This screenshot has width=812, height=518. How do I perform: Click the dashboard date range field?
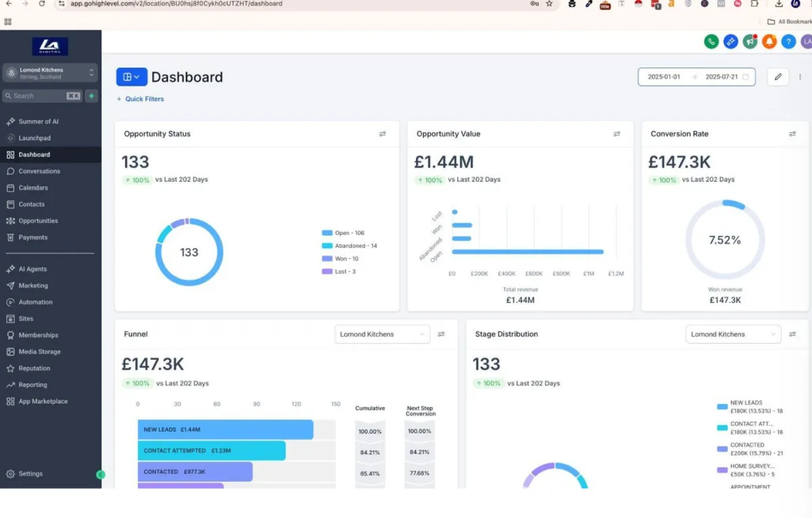[696, 77]
